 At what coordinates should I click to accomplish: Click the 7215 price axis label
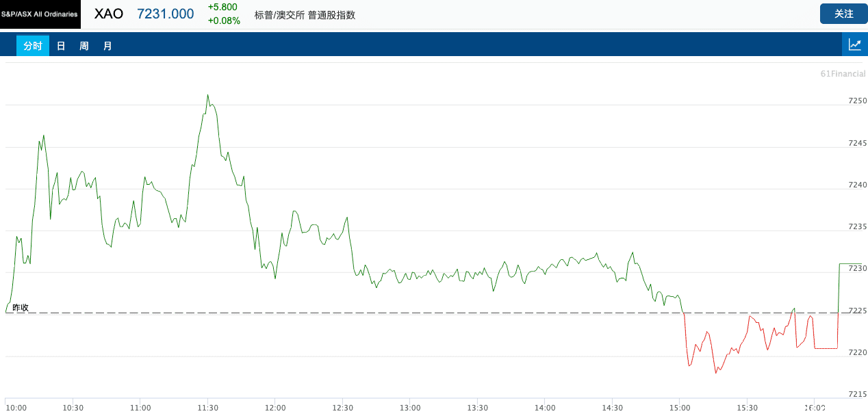857,394
